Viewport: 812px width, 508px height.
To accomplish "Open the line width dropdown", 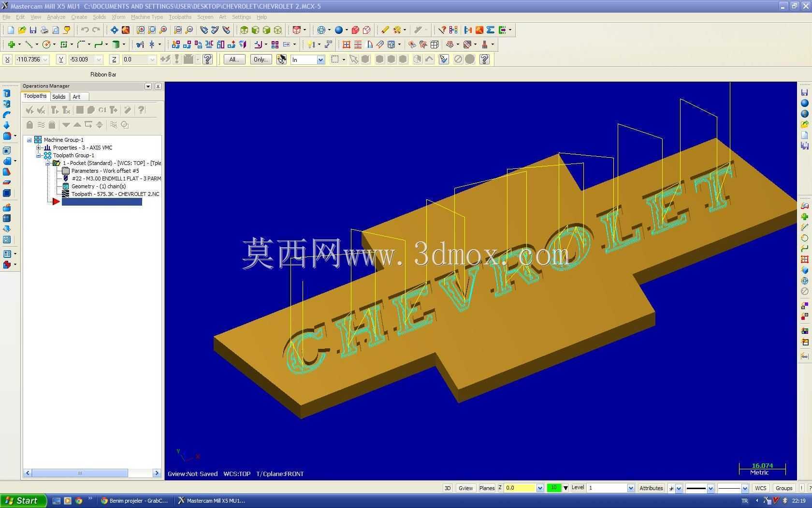I will point(745,488).
